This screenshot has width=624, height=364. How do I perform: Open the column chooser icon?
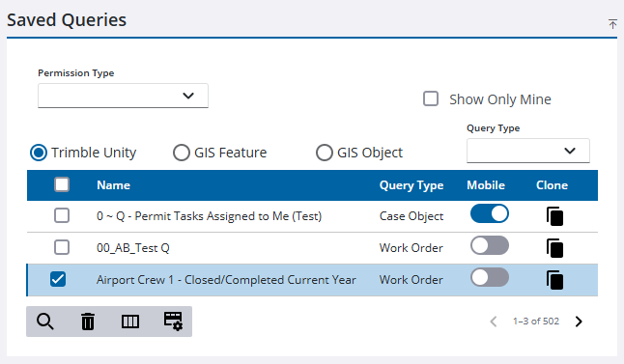130,322
